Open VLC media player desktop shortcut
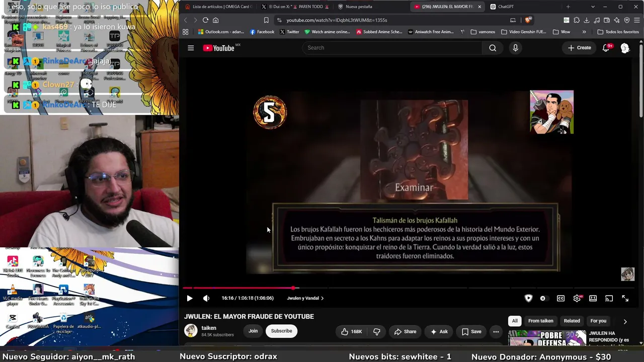644x362 pixels. tap(13, 295)
